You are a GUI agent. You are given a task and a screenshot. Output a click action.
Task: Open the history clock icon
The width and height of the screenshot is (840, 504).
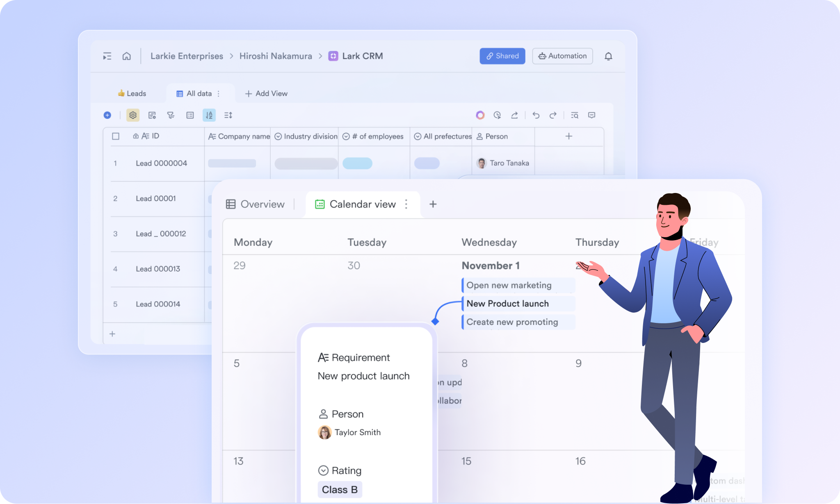[498, 115]
